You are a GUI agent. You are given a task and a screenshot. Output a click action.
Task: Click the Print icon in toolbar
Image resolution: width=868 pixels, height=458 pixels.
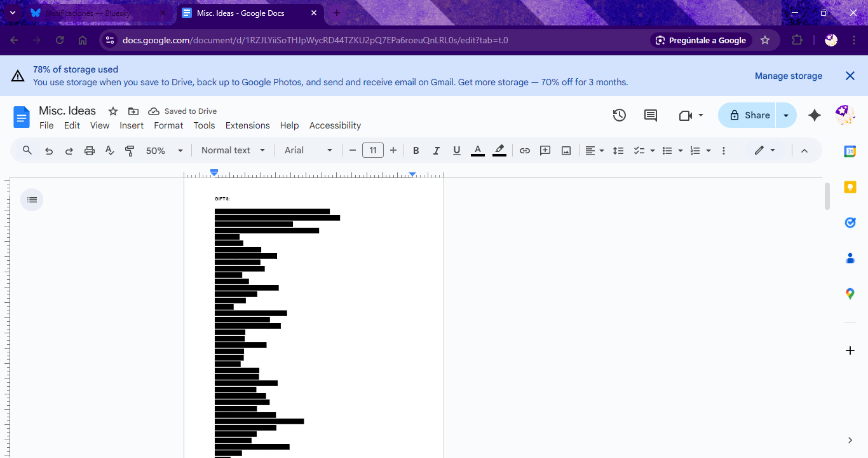coord(90,151)
